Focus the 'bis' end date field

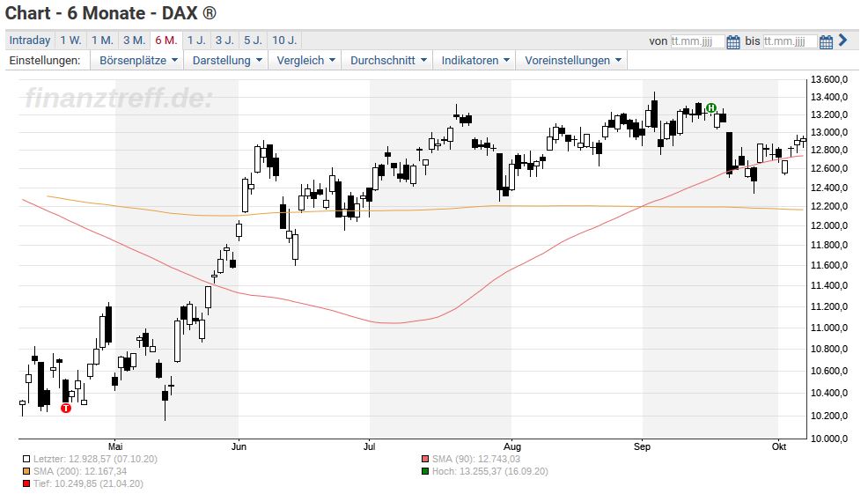[790, 41]
